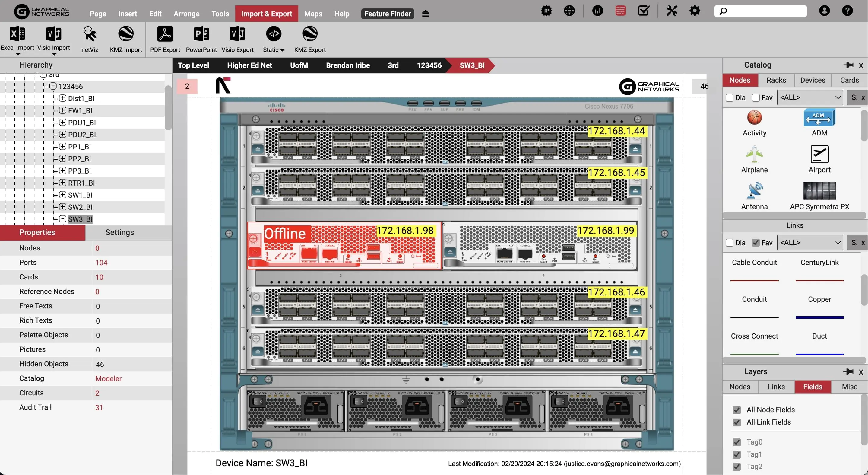This screenshot has height=475, width=868.
Task: Collapse the 123456 tree node
Action: (x=53, y=86)
